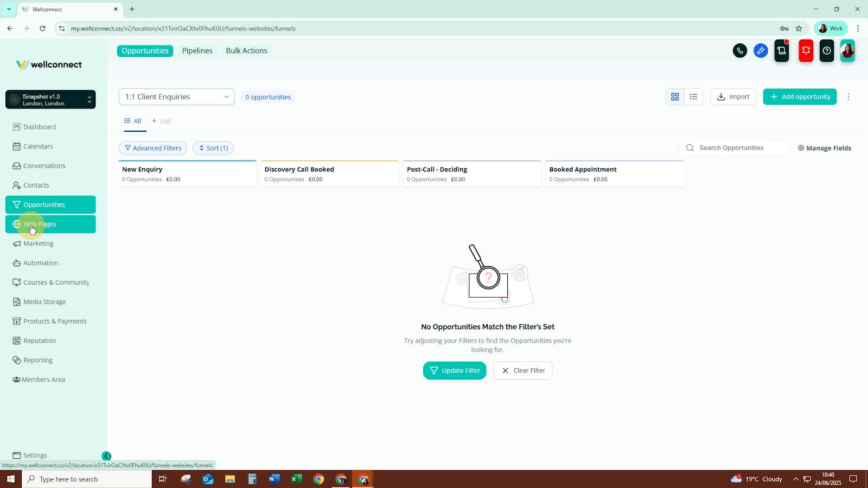This screenshot has width=868, height=488.
Task: Open Calculator from the taskbar
Action: point(252,479)
